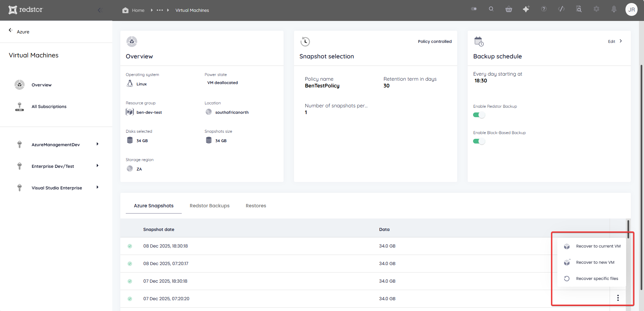
Task: Click the Snapshot selection clock icon
Action: pos(305,42)
